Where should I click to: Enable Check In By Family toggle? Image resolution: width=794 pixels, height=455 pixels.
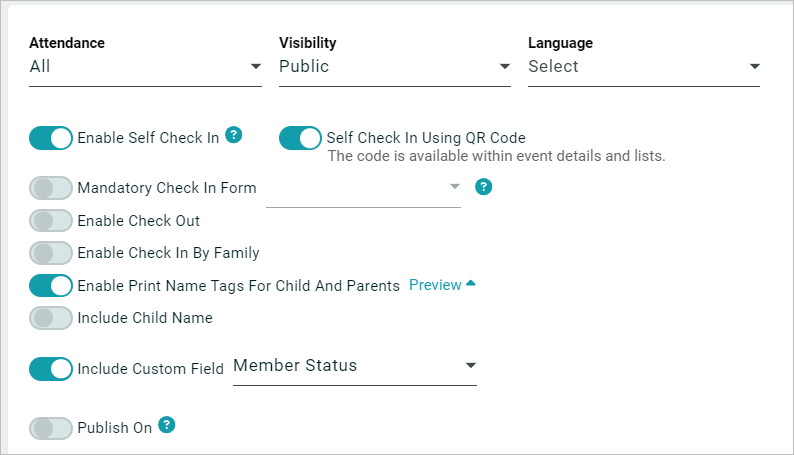(51, 253)
